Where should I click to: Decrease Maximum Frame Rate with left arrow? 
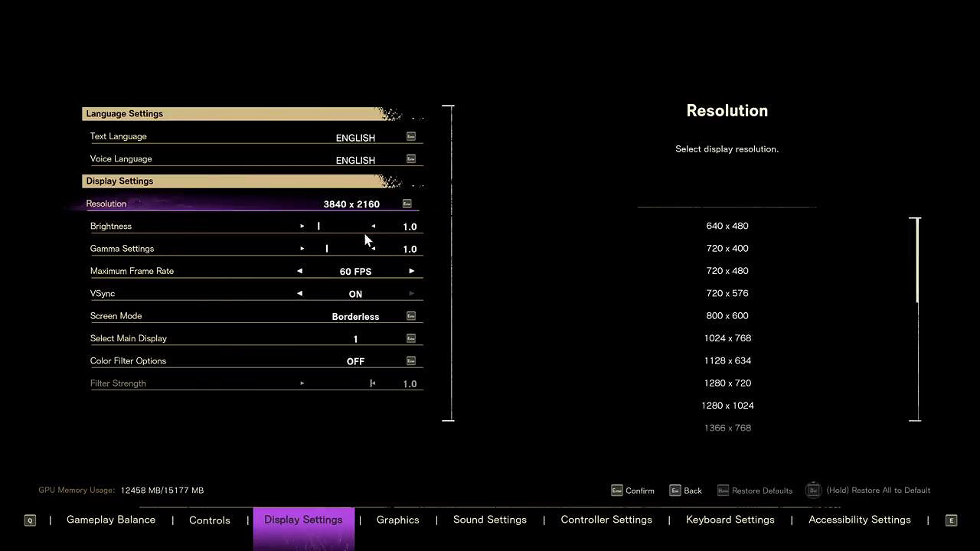pyautogui.click(x=299, y=271)
